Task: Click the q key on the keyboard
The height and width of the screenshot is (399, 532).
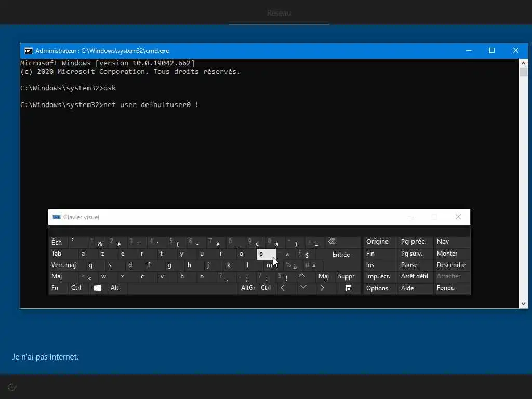Action: coord(96,265)
